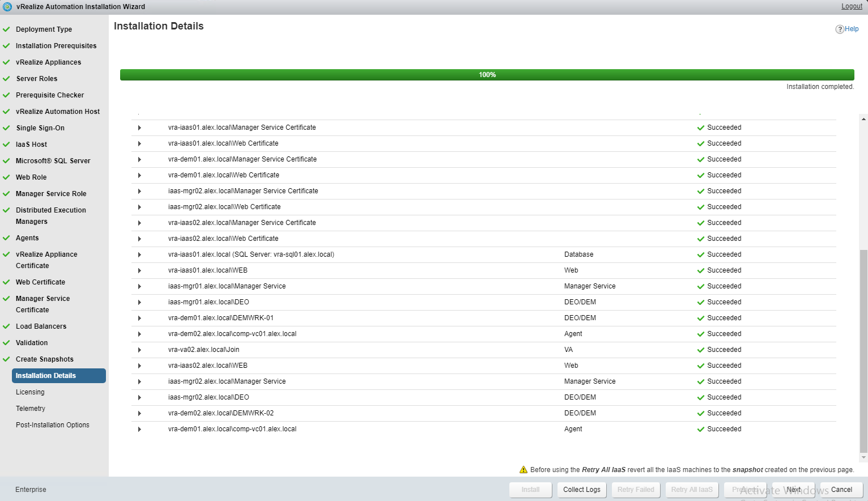868x501 pixels.
Task: Click the 100% installation progress bar
Action: click(487, 75)
